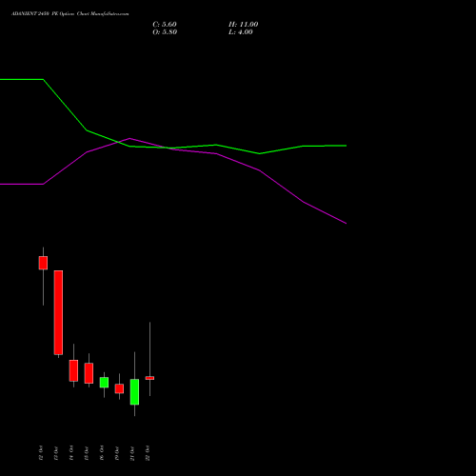This screenshot has height=476, width=476.
Task: Select the thin red candle above 22 Oct
Action: coord(149,378)
